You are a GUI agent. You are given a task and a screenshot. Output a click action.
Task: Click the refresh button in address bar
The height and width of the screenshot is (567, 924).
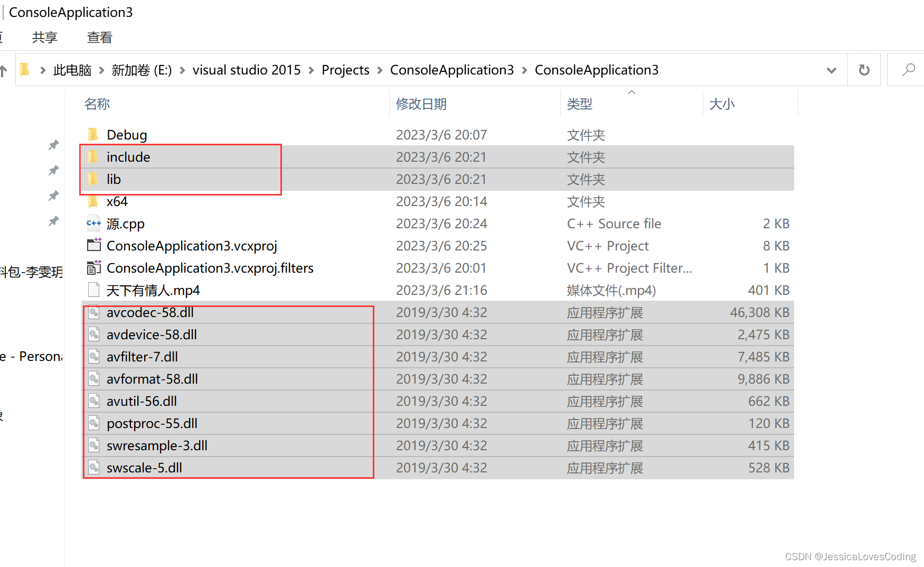[x=864, y=70]
